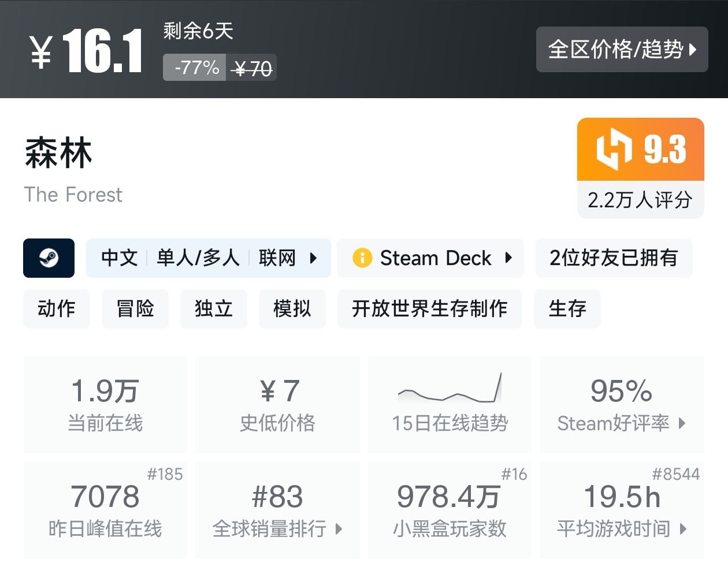The image size is (728, 563).
Task: Click the 当前在线 player count card
Action: (x=105, y=404)
